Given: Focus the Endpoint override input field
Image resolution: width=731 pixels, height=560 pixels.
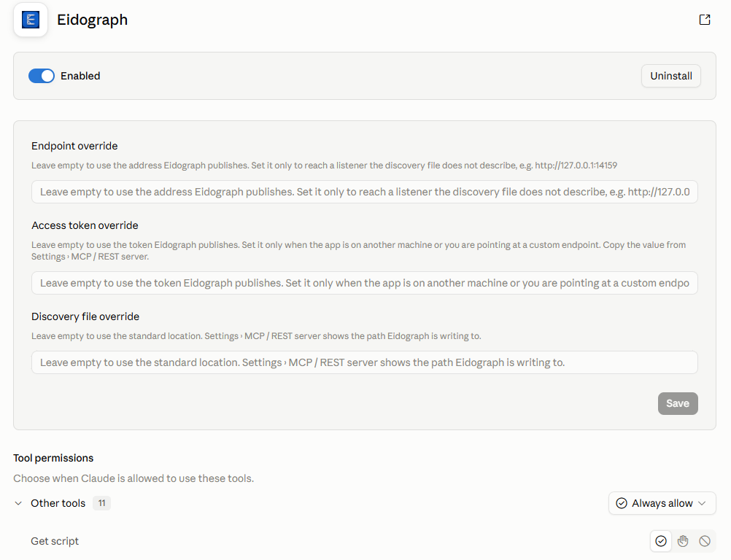Looking at the screenshot, I should (x=365, y=192).
